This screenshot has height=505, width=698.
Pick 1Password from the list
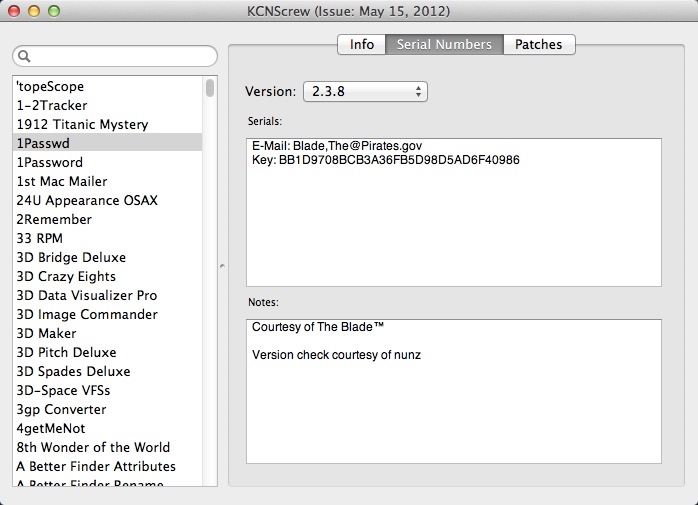pos(107,163)
